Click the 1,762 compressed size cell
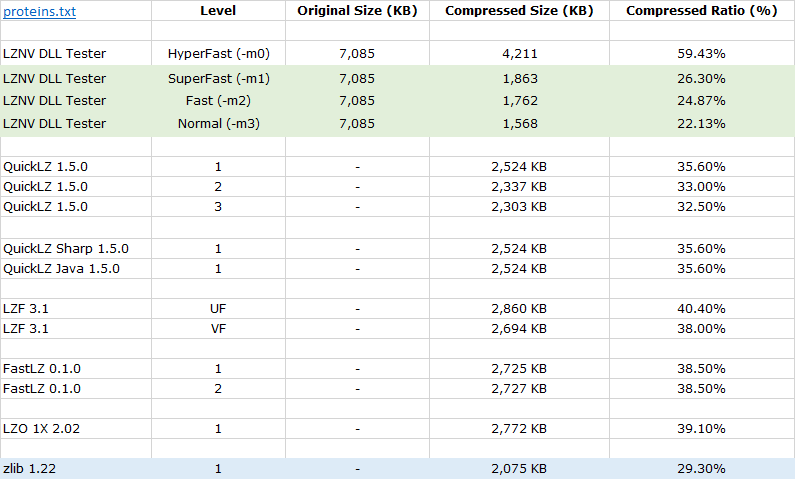This screenshot has height=479, width=795. (520, 100)
